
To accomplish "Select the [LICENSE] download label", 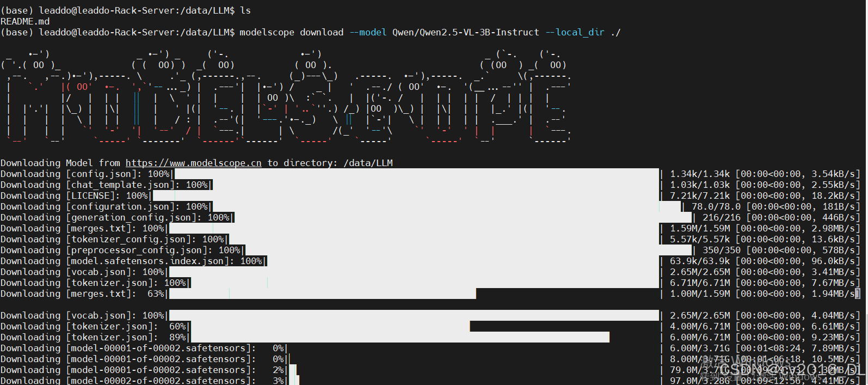I will pos(93,195).
